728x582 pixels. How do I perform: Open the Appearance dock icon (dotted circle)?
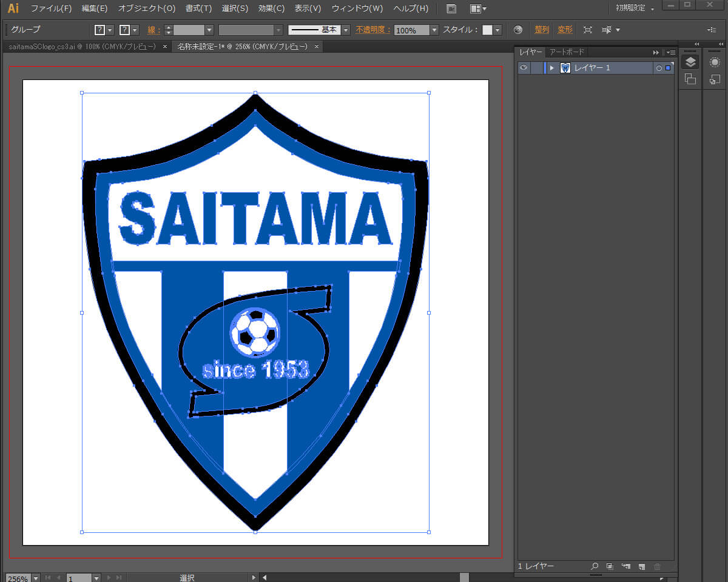pos(715,62)
